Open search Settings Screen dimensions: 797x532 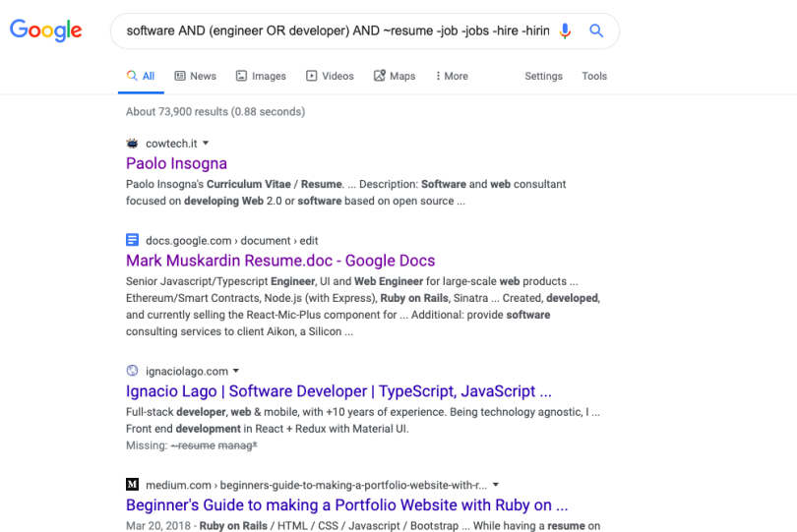(x=543, y=77)
